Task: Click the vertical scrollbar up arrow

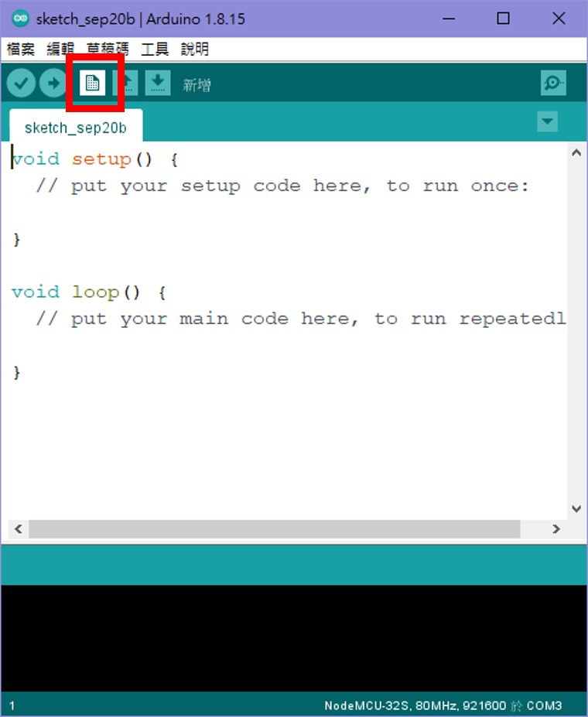Action: point(576,152)
